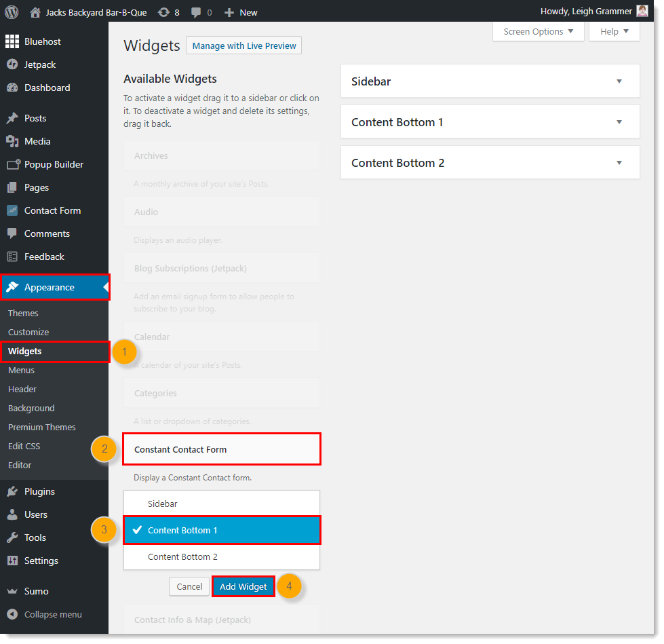Click the Tools wrench icon
Screen dimensions: 664x644
click(12, 537)
